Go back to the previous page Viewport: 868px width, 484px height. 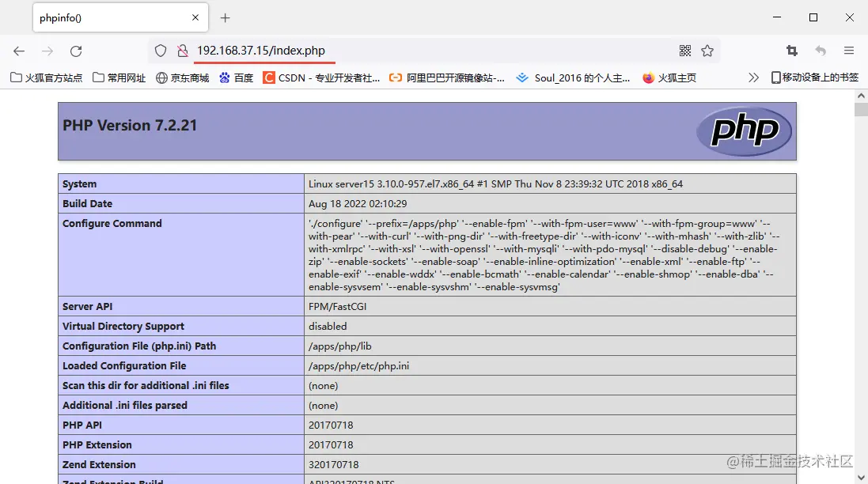click(x=19, y=51)
